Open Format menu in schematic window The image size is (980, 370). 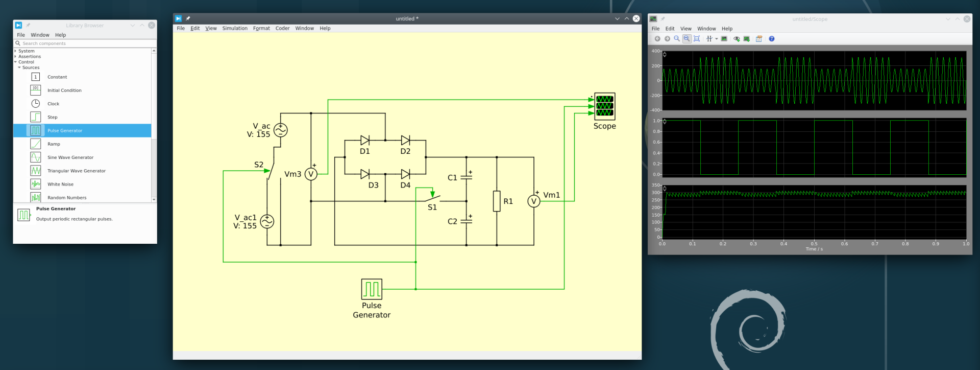261,28
